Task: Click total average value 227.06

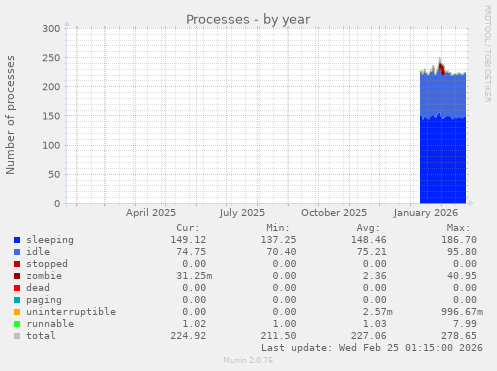Action: click(x=369, y=336)
